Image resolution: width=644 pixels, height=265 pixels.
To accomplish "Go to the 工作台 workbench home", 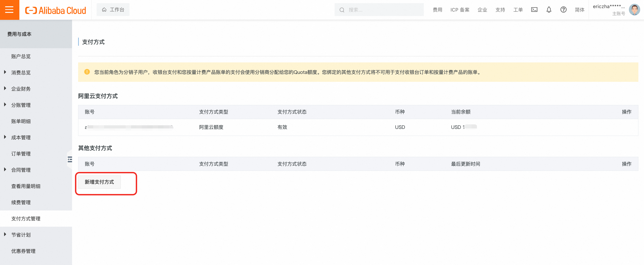I will coord(113,10).
